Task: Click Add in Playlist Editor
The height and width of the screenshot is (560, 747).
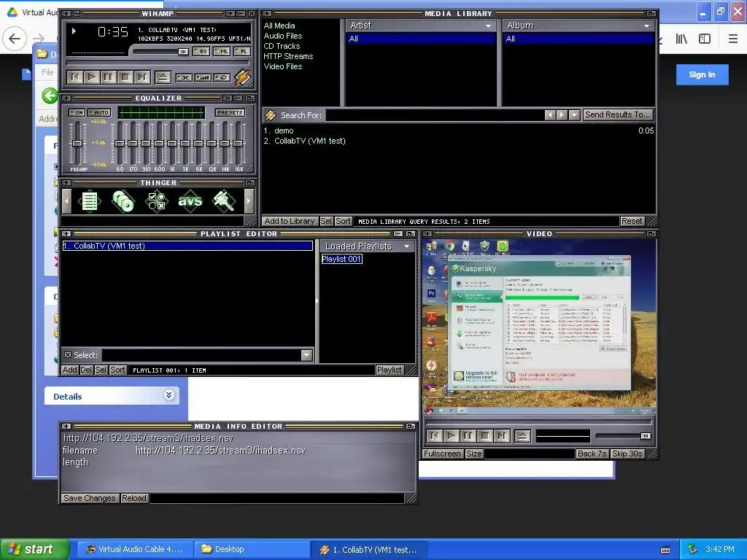Action: click(x=69, y=370)
